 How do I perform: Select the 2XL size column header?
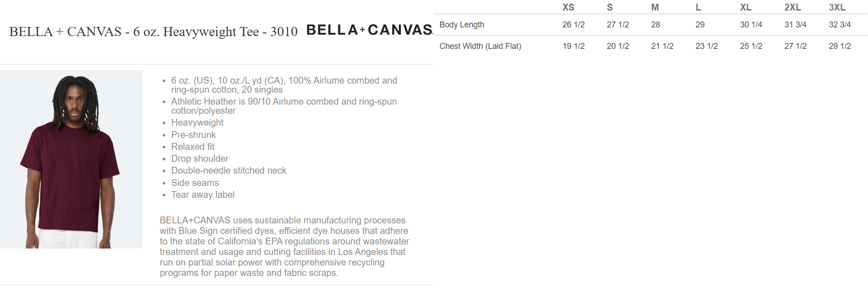click(792, 7)
